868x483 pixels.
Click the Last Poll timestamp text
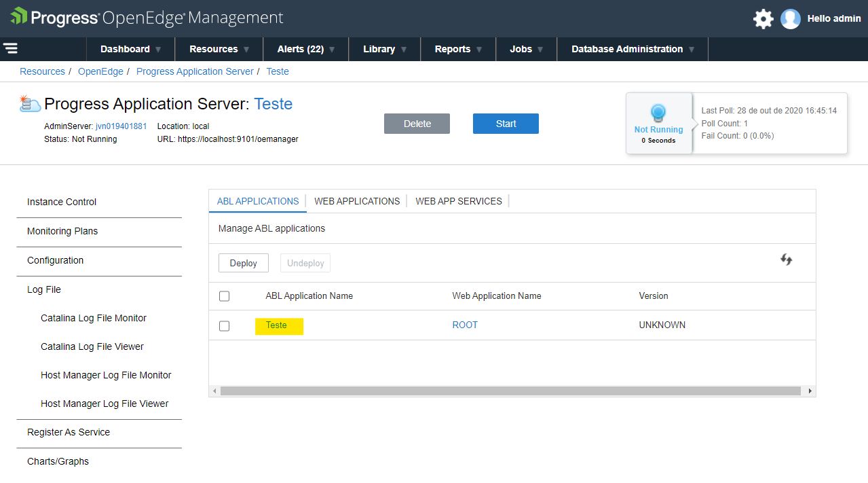769,111
